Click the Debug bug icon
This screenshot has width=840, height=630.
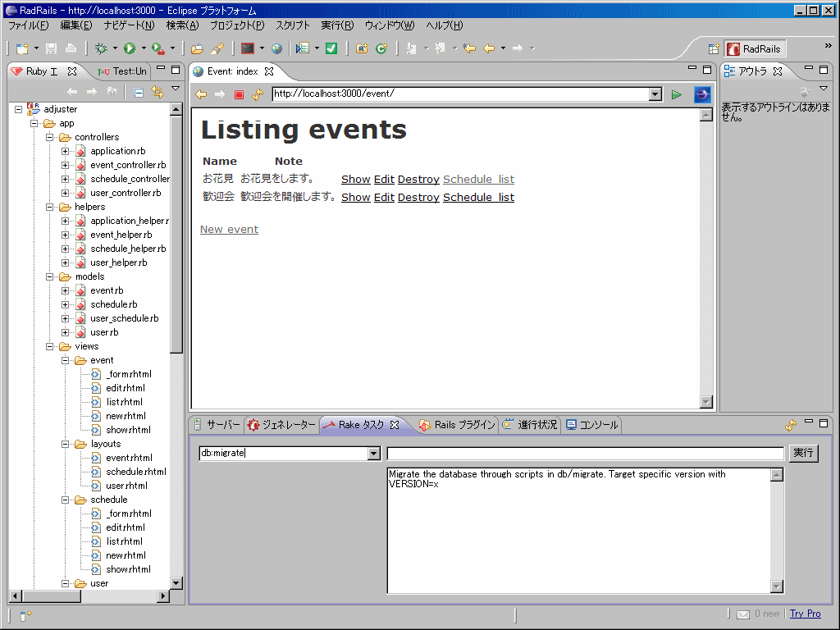tap(101, 48)
